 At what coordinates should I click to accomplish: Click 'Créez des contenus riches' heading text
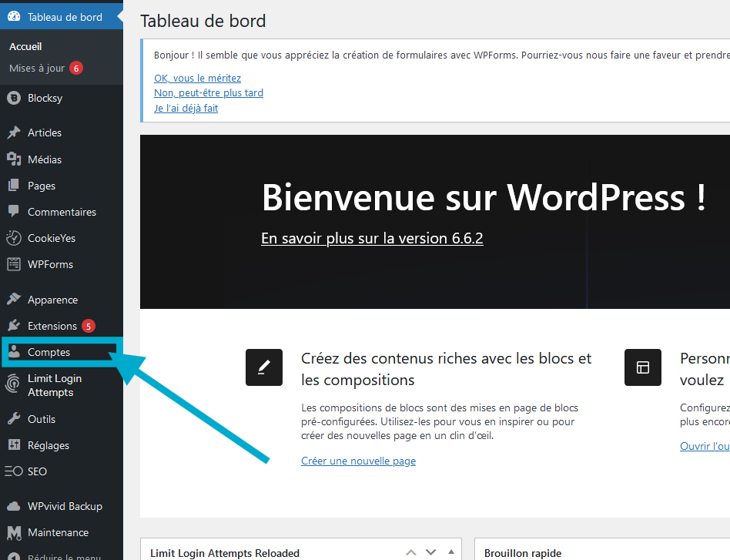click(x=446, y=369)
